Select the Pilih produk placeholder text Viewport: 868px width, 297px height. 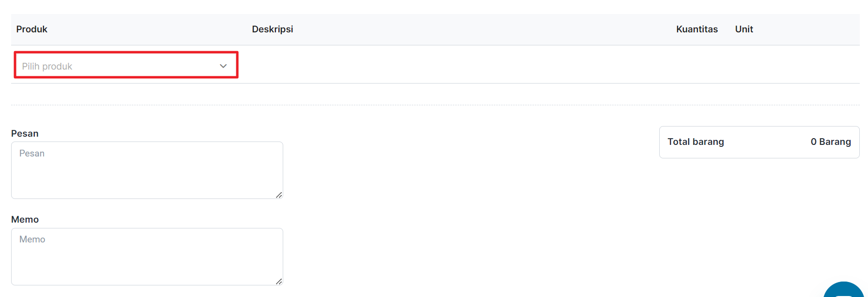[47, 66]
